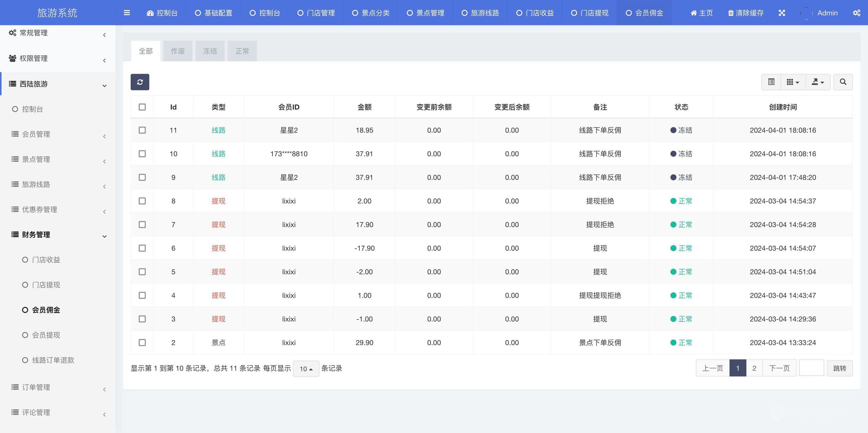Click the fullscreen expand icon
Image resolution: width=868 pixels, height=433 pixels.
click(782, 13)
